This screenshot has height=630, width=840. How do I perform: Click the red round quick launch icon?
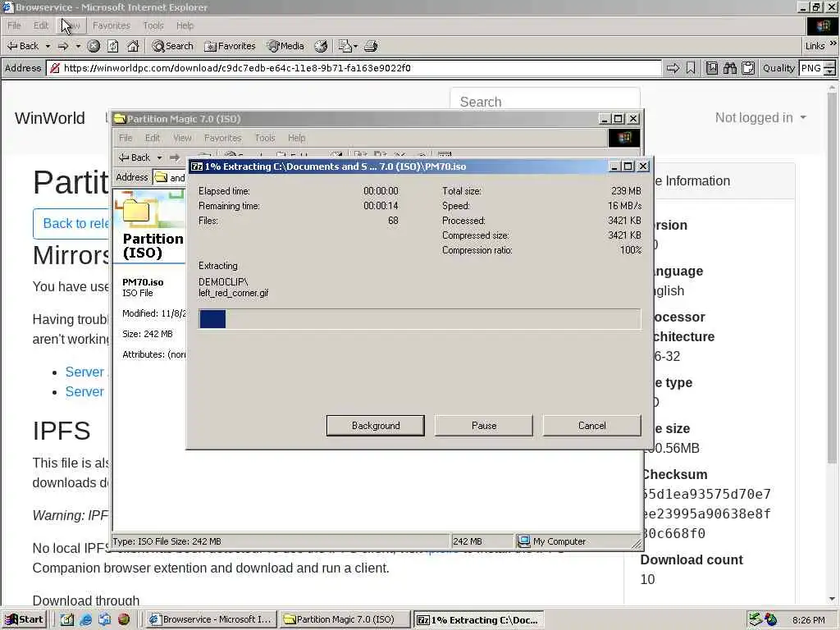click(124, 619)
